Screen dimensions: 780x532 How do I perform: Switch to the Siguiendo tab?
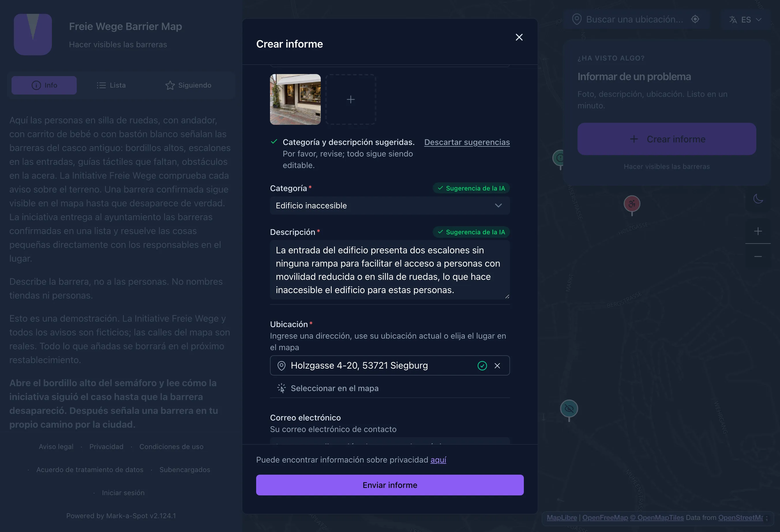pos(188,85)
